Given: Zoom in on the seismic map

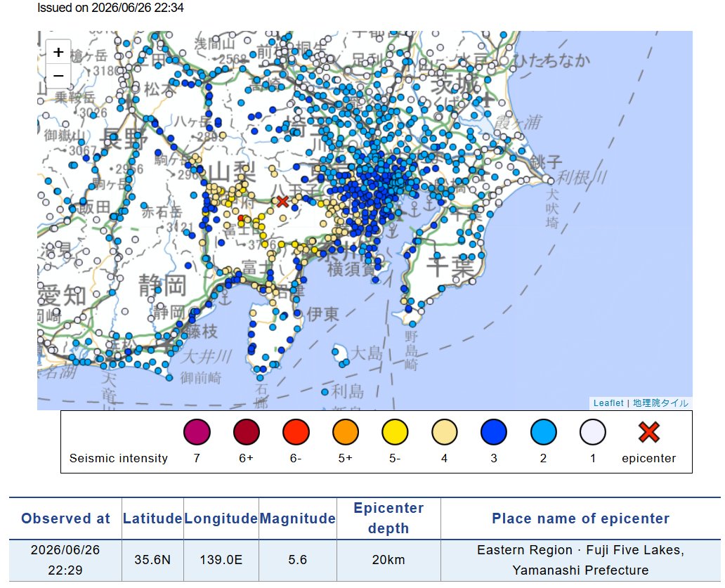Looking at the screenshot, I should pos(58,52).
